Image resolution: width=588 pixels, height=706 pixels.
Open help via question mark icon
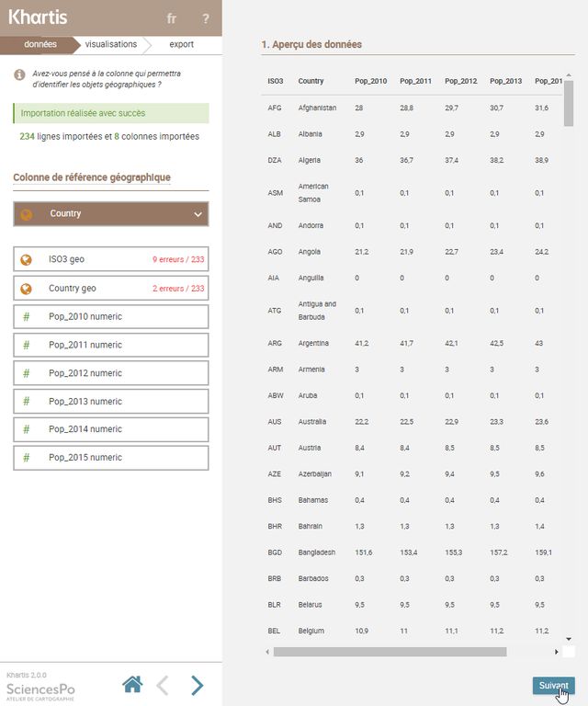click(206, 18)
